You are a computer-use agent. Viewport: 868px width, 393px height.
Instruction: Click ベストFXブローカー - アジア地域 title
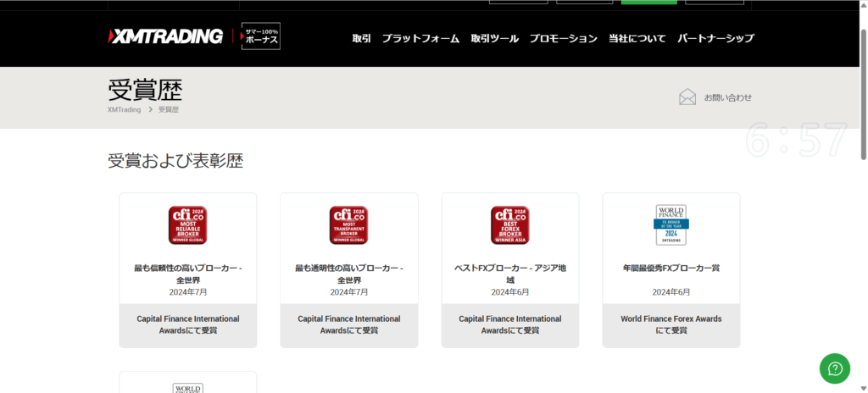pyautogui.click(x=509, y=274)
